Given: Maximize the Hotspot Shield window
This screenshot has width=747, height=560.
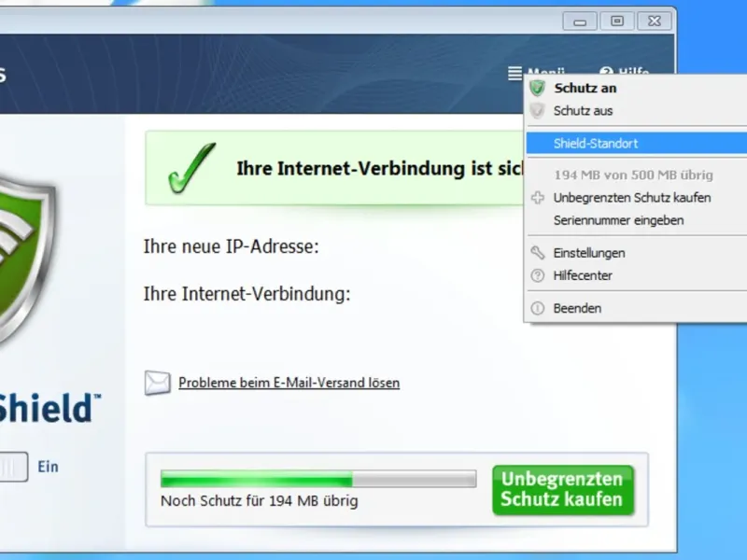Looking at the screenshot, I should 617,21.
